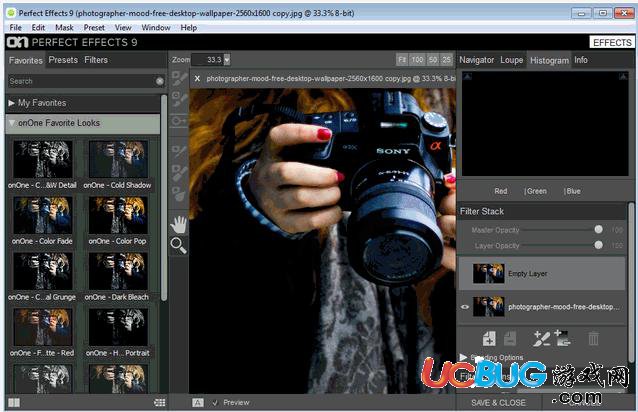Viewport: 638px width, 412px height.
Task: Click the A mask view icon near Preview
Action: coord(198,403)
